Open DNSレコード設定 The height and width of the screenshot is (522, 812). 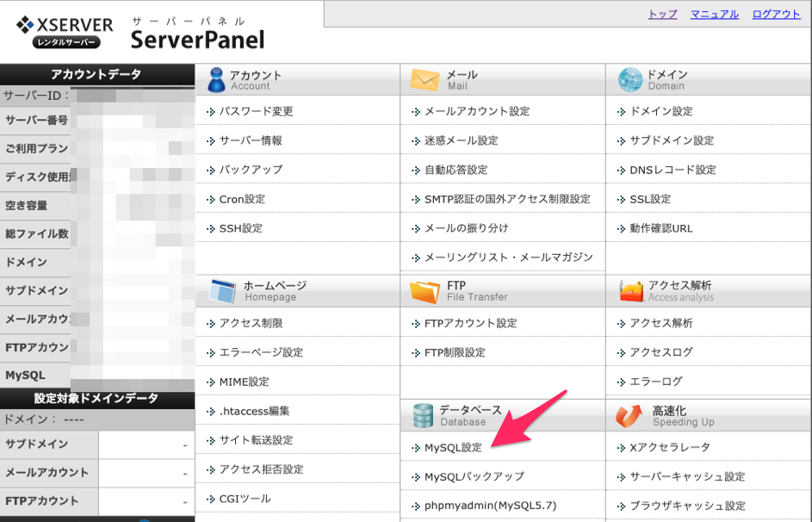[673, 170]
